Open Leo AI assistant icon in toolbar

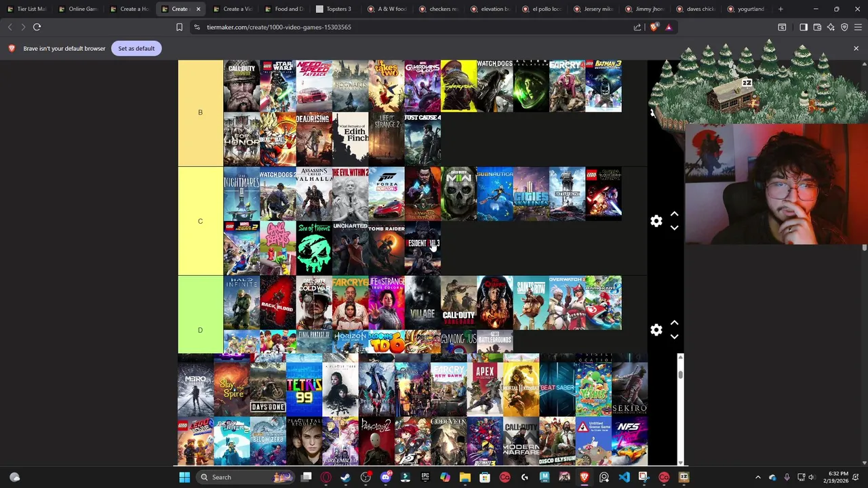tap(831, 27)
